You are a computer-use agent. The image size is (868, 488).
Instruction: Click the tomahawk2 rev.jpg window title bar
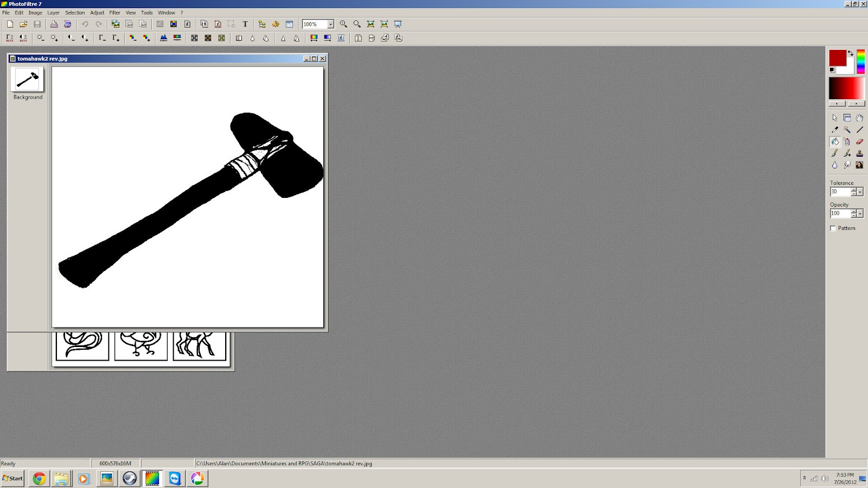[x=167, y=59]
